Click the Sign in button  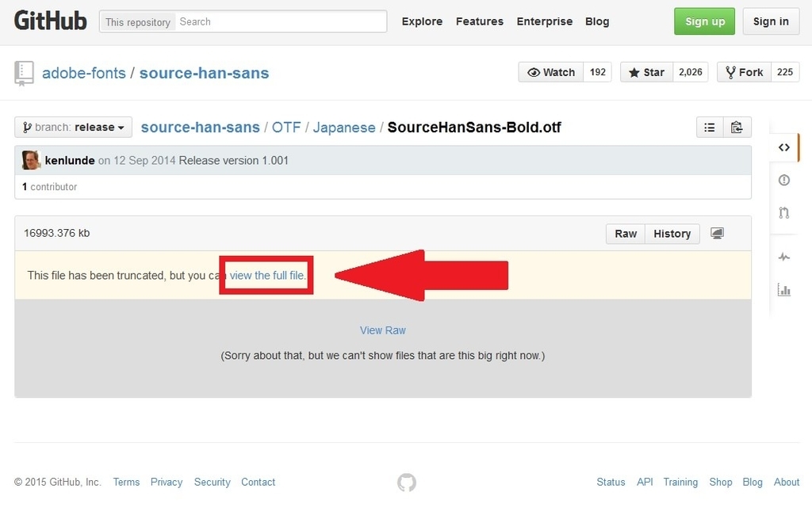click(x=771, y=21)
